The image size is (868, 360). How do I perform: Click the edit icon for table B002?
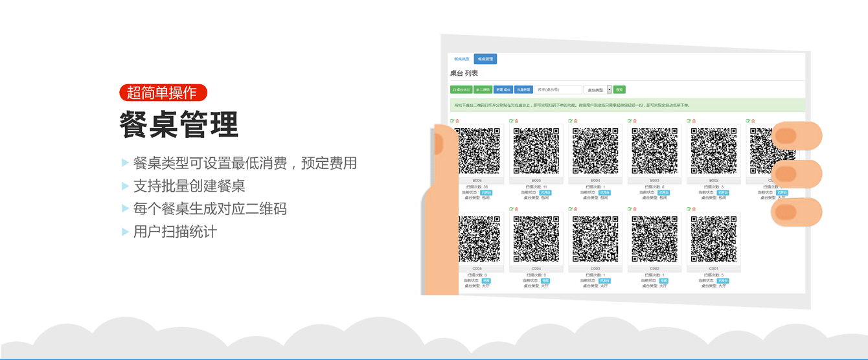point(689,121)
